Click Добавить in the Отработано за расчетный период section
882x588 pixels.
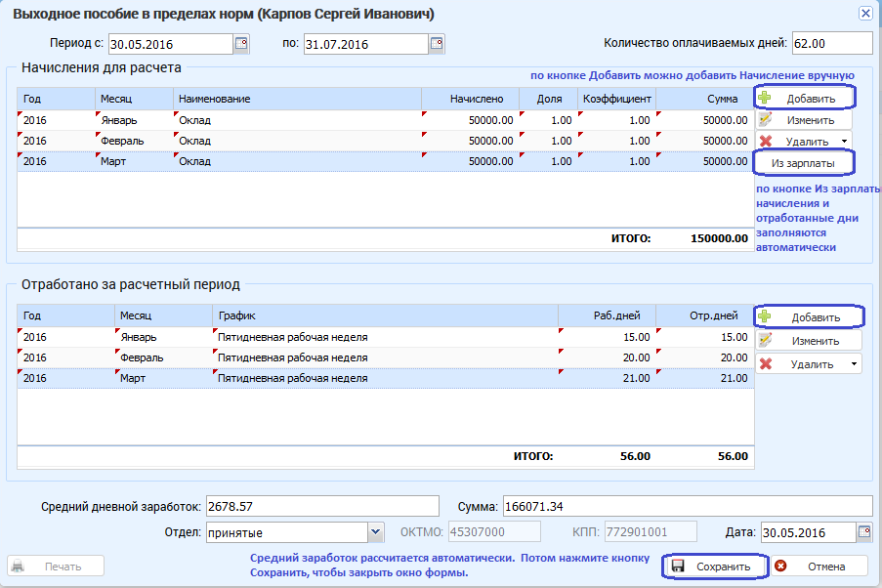click(809, 316)
